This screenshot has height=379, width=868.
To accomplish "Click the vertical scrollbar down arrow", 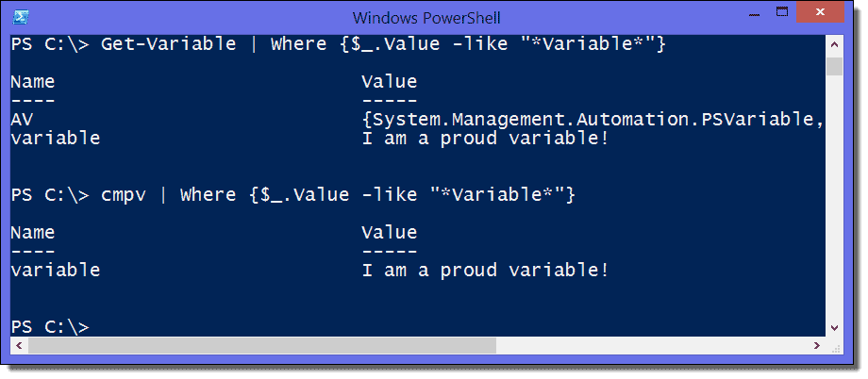I will click(x=835, y=328).
